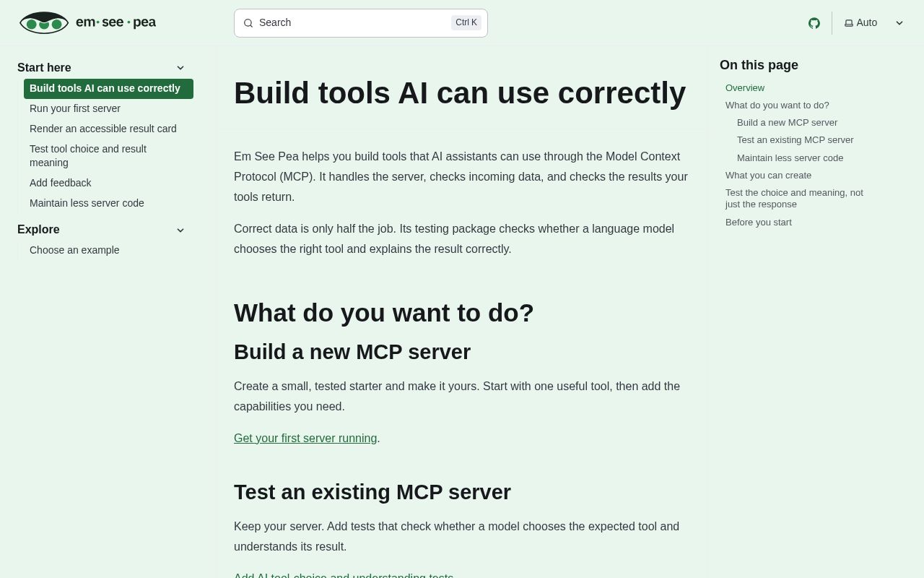The width and height of the screenshot is (924, 578).
Task: Click the search magnifier icon
Action: click(248, 23)
